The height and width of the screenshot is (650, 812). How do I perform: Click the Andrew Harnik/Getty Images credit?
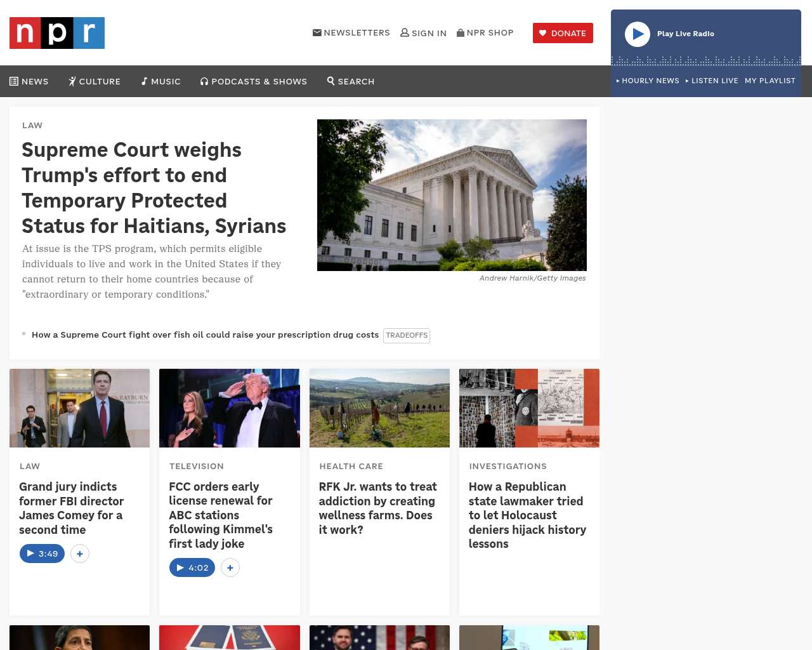(533, 278)
